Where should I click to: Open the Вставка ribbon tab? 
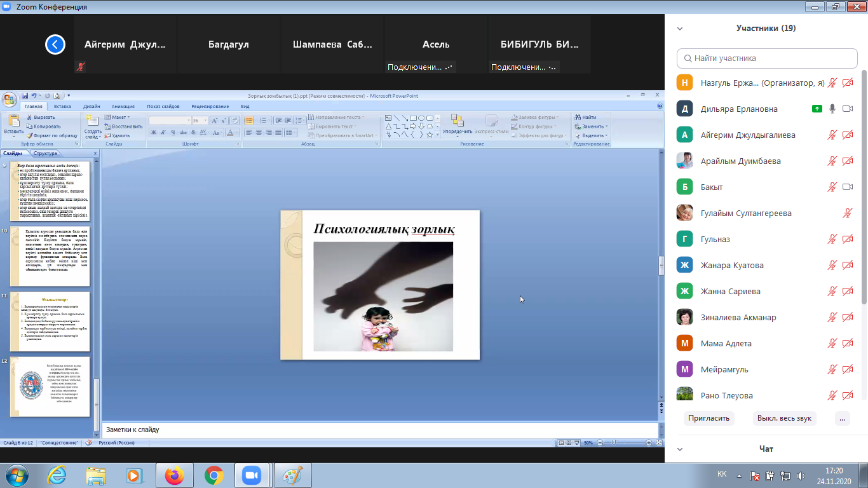tap(62, 107)
